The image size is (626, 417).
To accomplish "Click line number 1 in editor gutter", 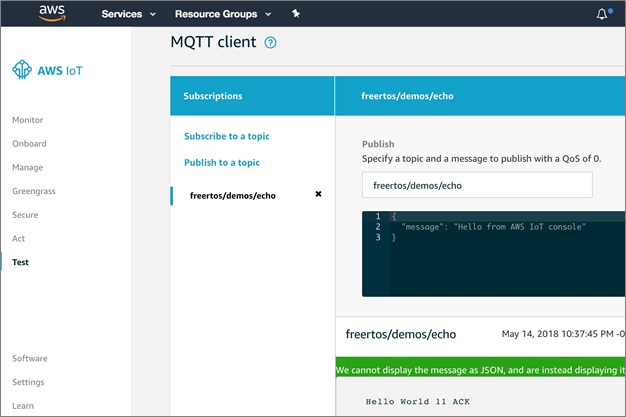I will (x=378, y=216).
